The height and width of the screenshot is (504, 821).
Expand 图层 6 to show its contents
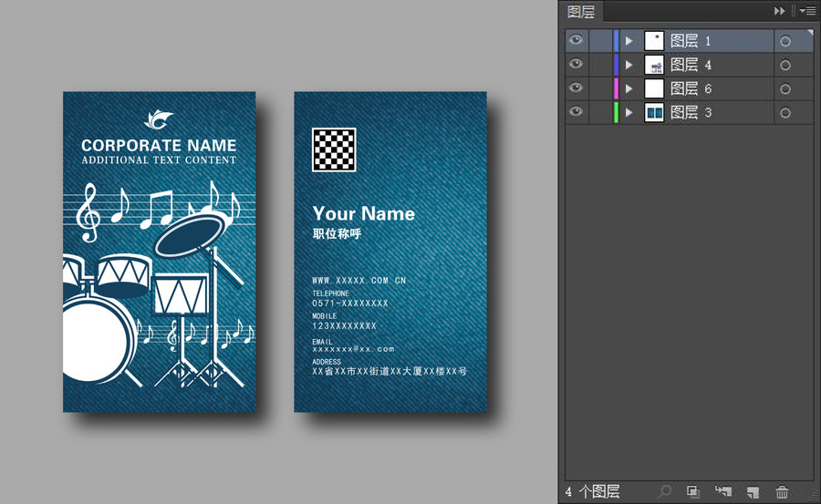(x=629, y=88)
